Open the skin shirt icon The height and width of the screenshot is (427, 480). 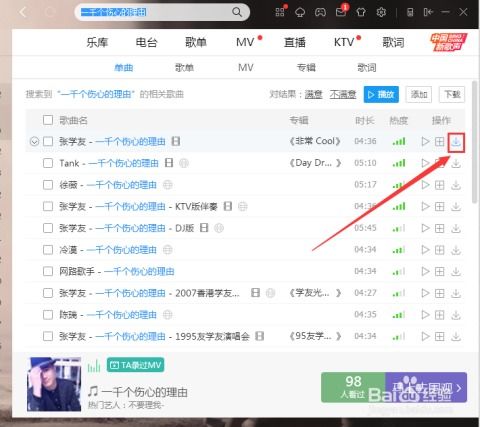pos(361,12)
